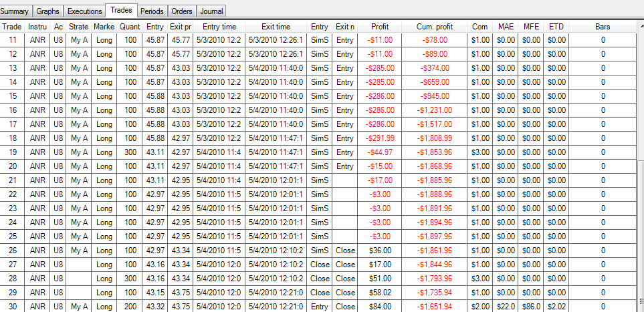Select profit cell -$291.99 in trade 18

coord(380,138)
